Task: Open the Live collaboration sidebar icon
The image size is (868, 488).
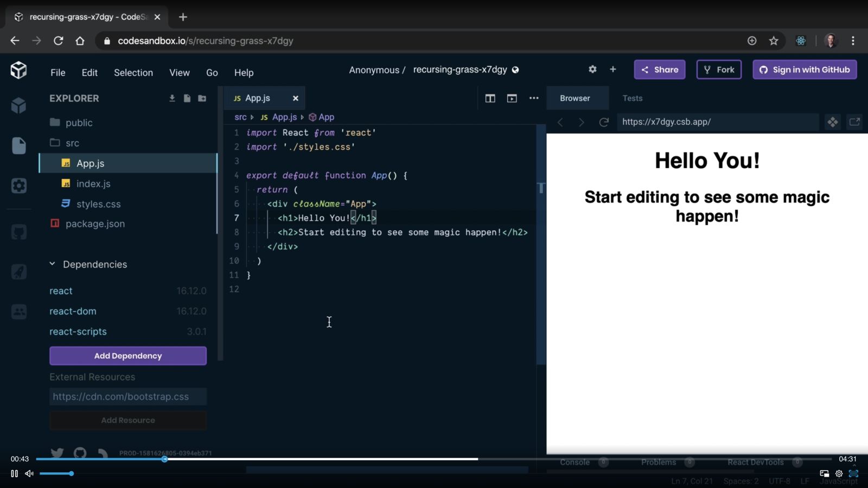Action: [18, 312]
